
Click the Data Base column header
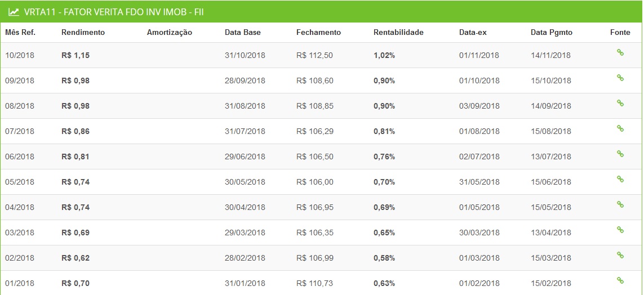coord(242,33)
